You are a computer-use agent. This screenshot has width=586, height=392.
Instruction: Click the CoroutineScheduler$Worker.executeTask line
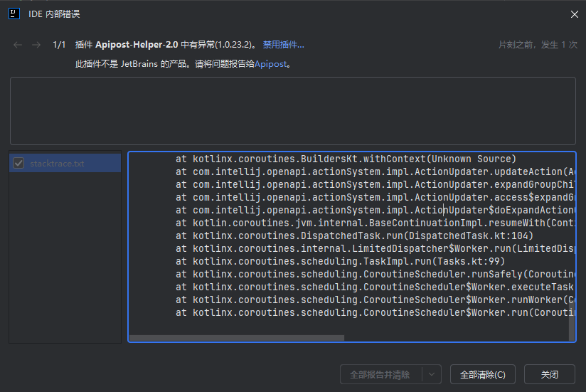click(375, 287)
